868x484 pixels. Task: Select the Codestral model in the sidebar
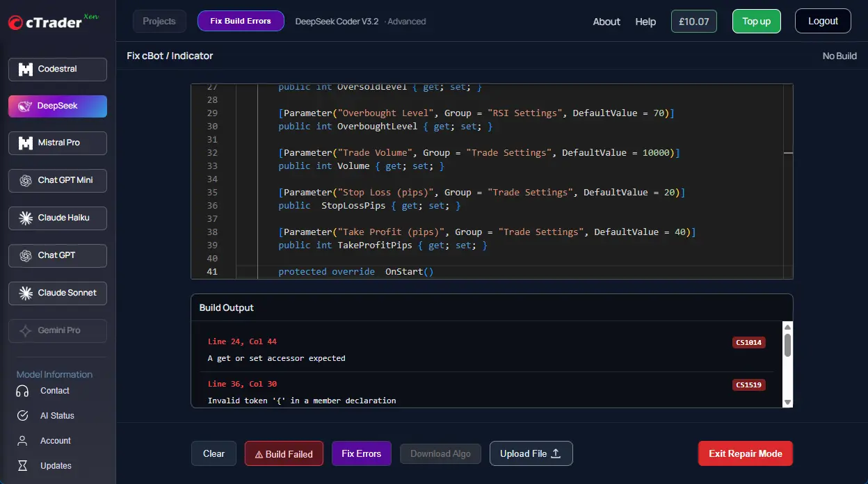[57, 69]
